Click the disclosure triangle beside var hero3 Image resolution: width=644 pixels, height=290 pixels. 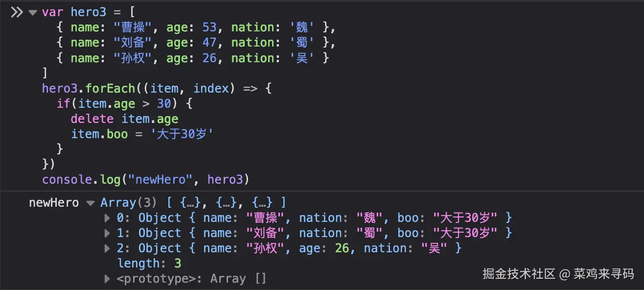click(32, 12)
